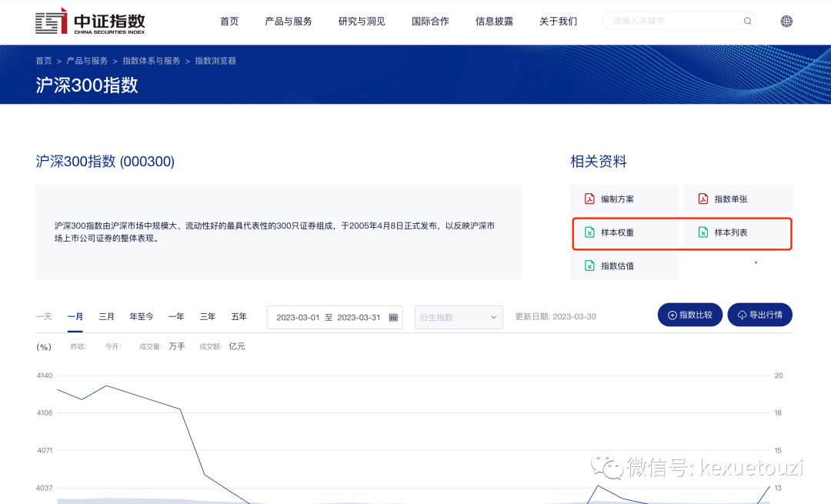Screen dimensions: 831x504
Task: Click the 4106 chart axis label
Action: click(x=45, y=412)
